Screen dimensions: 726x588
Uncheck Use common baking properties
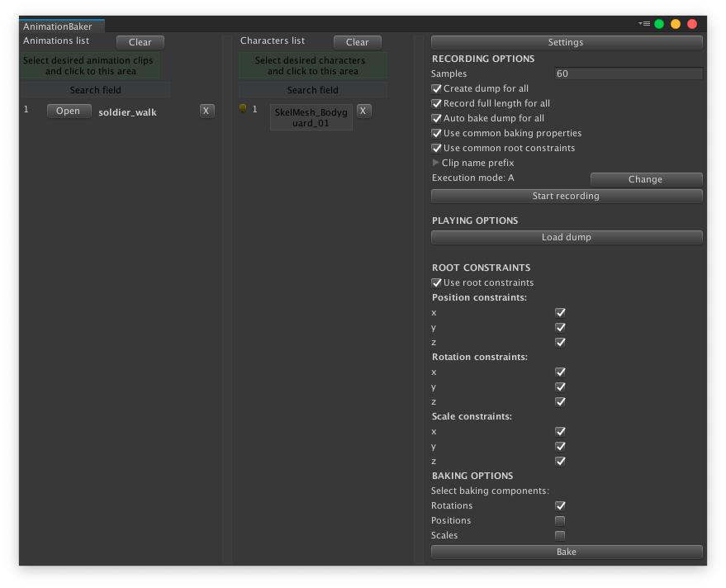pos(436,133)
